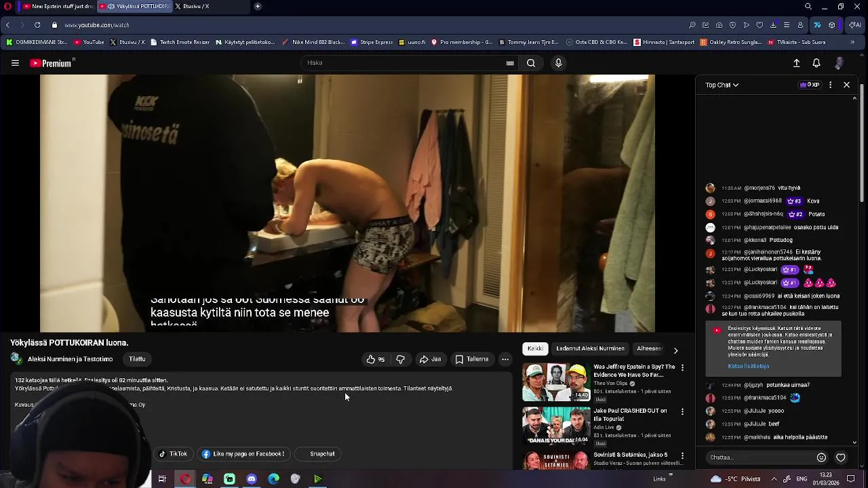Select the Ladannut Aleksi Nurminen chip
Image resolution: width=868 pixels, height=488 pixels.
[x=590, y=348]
